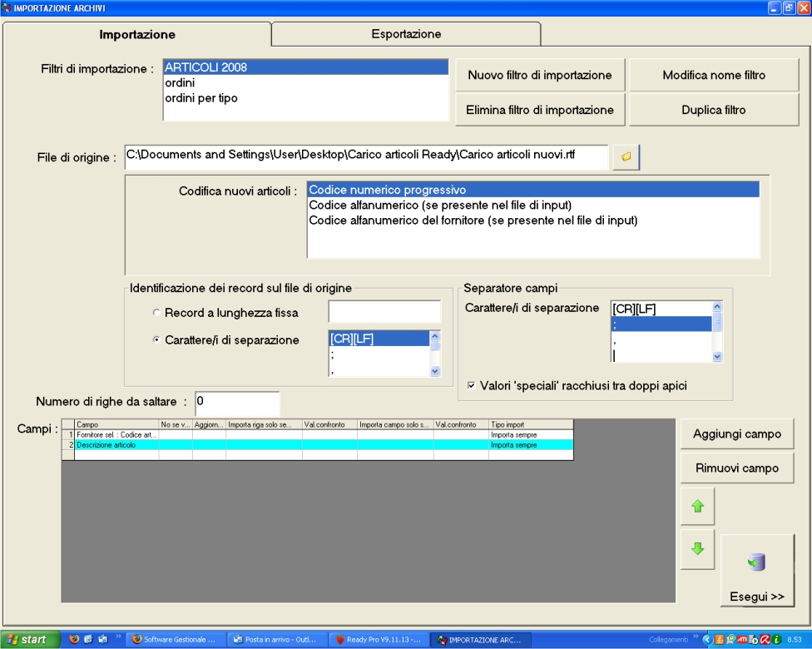Click 'Importa sempre' cell in row 1
812x649 pixels.
coord(531,435)
